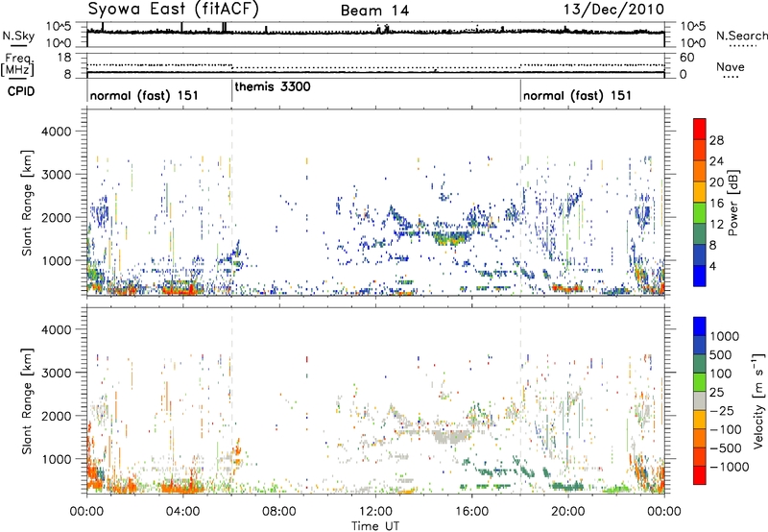Screen dimensions: 768x532
Task: Click the '12:00' time axis tick label
Action: click(x=375, y=512)
